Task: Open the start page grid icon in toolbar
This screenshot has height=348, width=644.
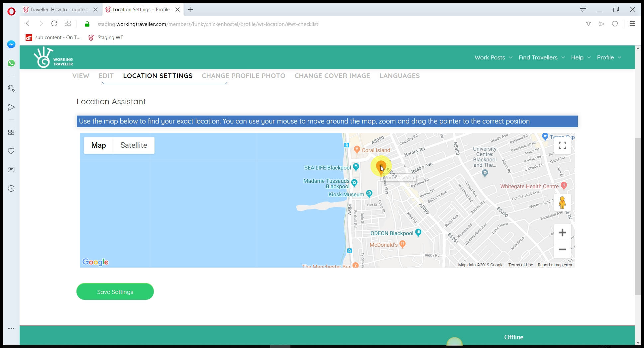Action: pyautogui.click(x=67, y=24)
